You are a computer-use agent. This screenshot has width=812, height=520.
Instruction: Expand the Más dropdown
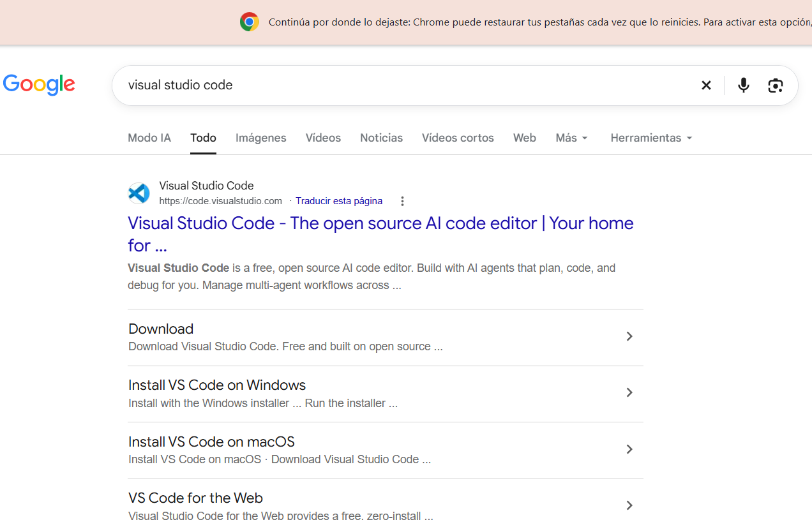pyautogui.click(x=571, y=138)
